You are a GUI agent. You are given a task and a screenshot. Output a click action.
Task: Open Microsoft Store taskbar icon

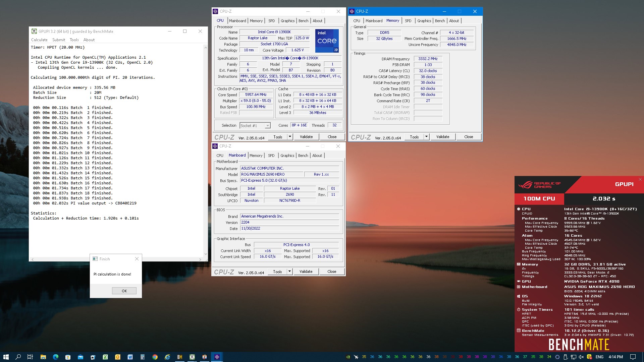[68, 357]
